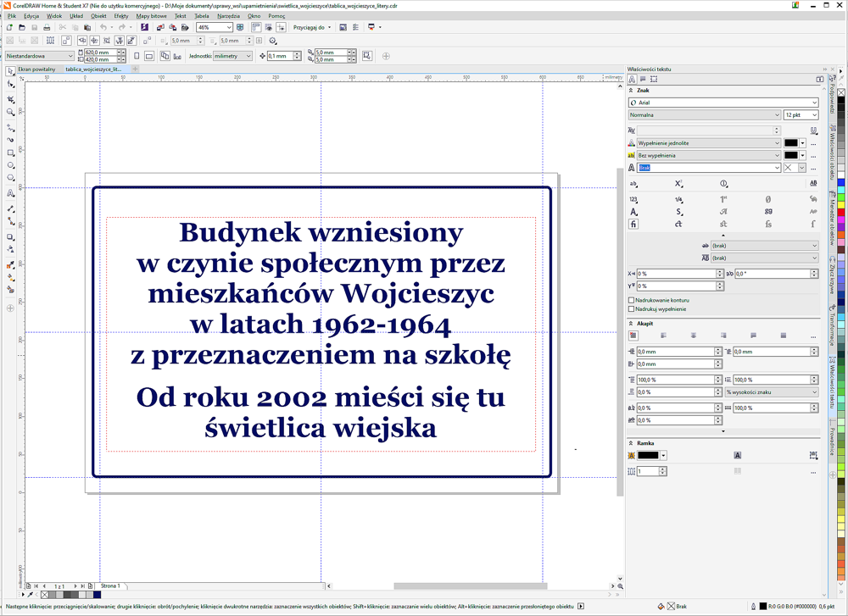Click the Open folder icon

pyautogui.click(x=22, y=27)
